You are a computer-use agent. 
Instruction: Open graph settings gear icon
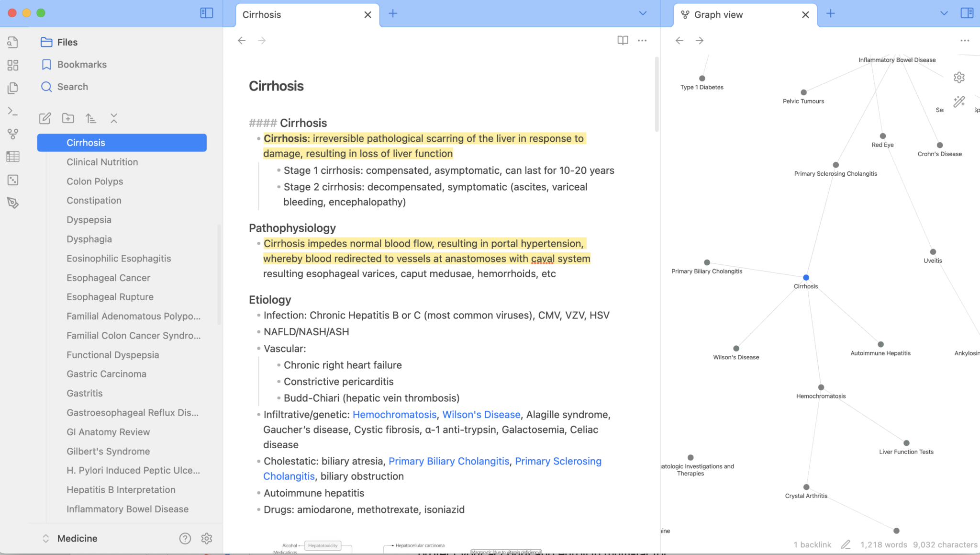959,78
